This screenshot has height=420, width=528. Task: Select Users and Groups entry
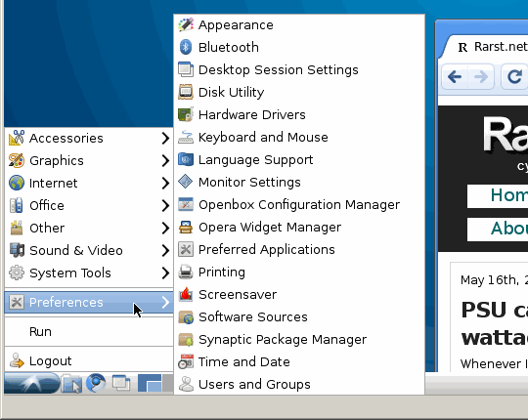click(x=299, y=385)
